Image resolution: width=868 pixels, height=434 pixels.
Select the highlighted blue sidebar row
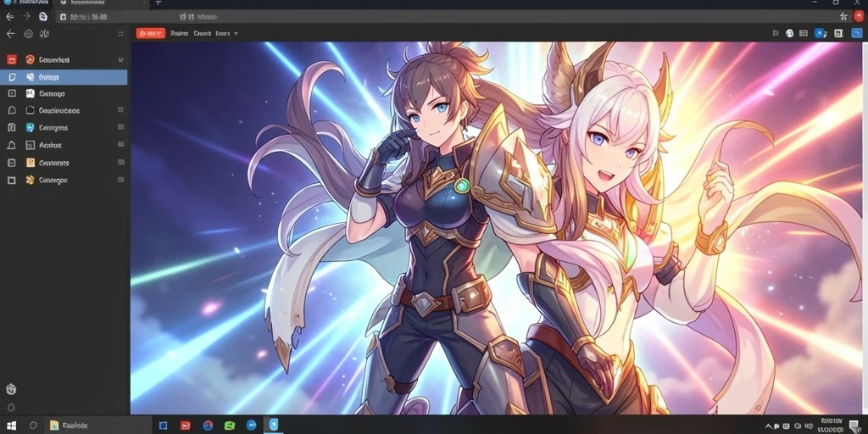click(x=64, y=77)
